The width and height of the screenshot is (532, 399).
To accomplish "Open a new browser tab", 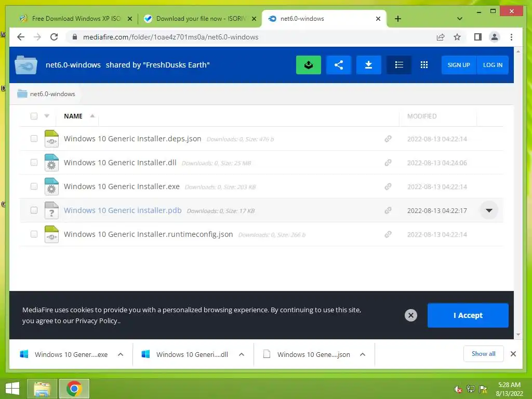I will pos(398,19).
